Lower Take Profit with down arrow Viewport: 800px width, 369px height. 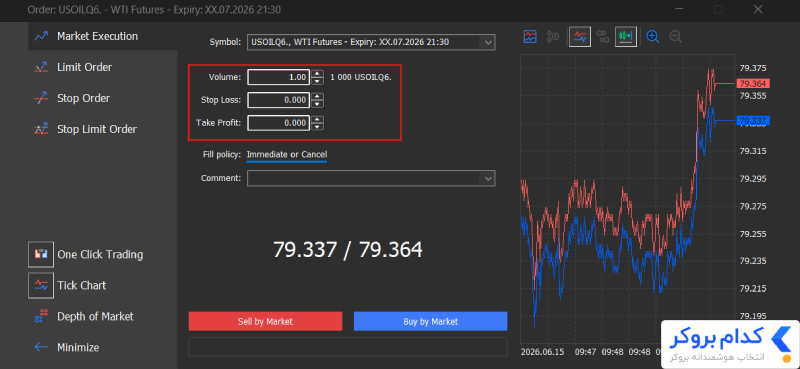click(x=317, y=127)
